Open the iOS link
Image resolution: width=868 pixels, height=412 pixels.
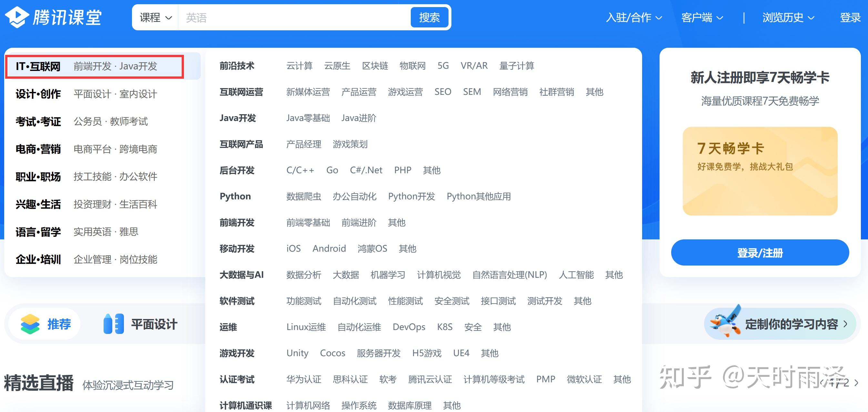coord(294,249)
